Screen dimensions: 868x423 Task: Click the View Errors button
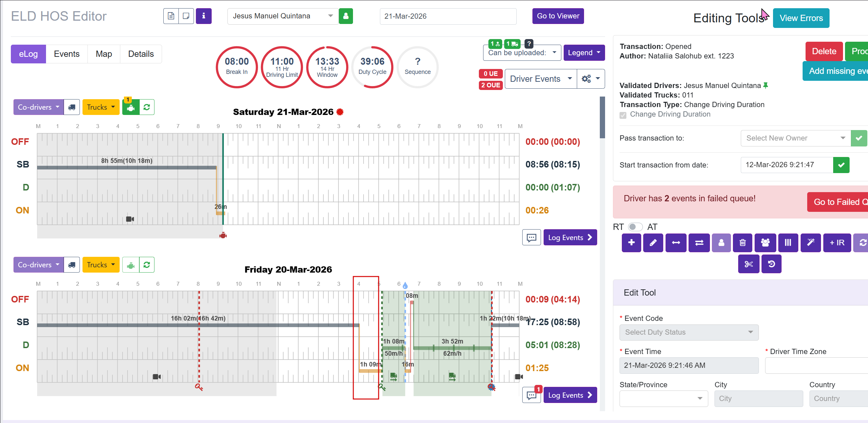801,18
